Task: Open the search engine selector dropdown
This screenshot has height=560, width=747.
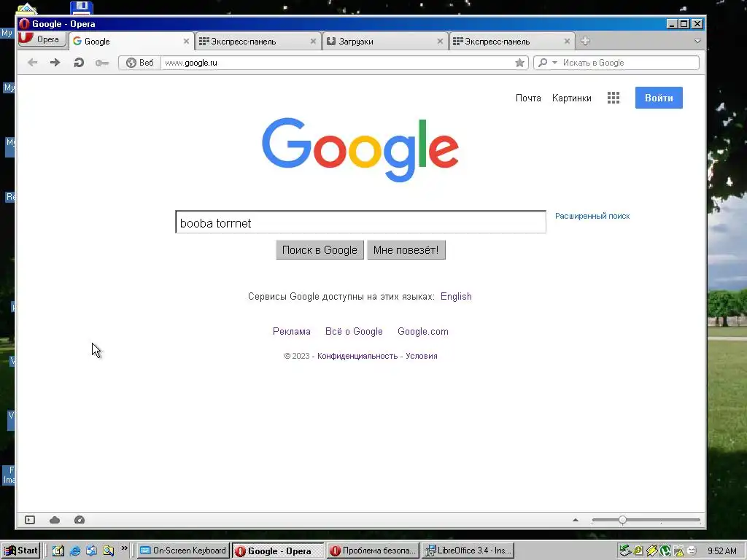Action: point(547,63)
